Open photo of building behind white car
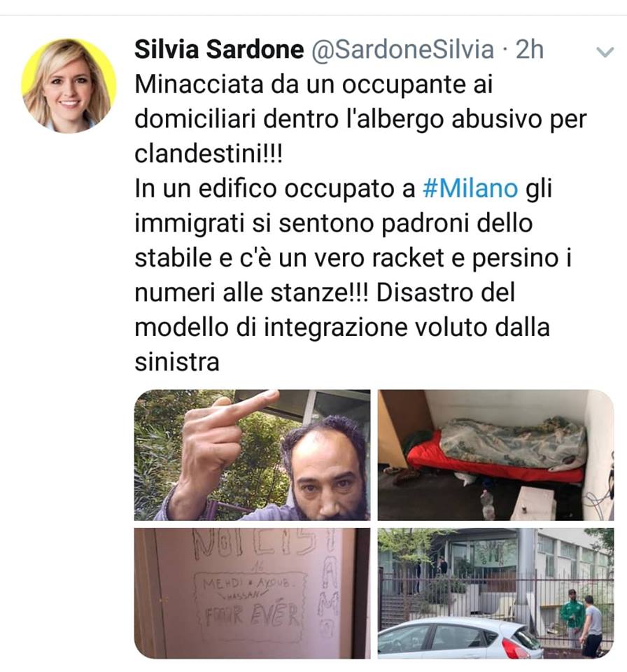This screenshot has width=627, height=672. tap(495, 593)
